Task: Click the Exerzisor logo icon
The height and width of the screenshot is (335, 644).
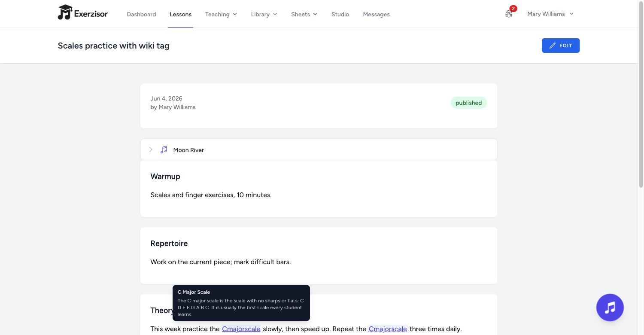Action: [x=65, y=12]
